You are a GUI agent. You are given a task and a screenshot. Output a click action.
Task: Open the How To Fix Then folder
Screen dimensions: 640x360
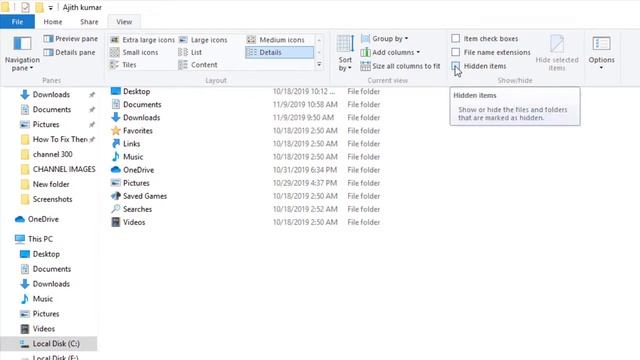60,139
